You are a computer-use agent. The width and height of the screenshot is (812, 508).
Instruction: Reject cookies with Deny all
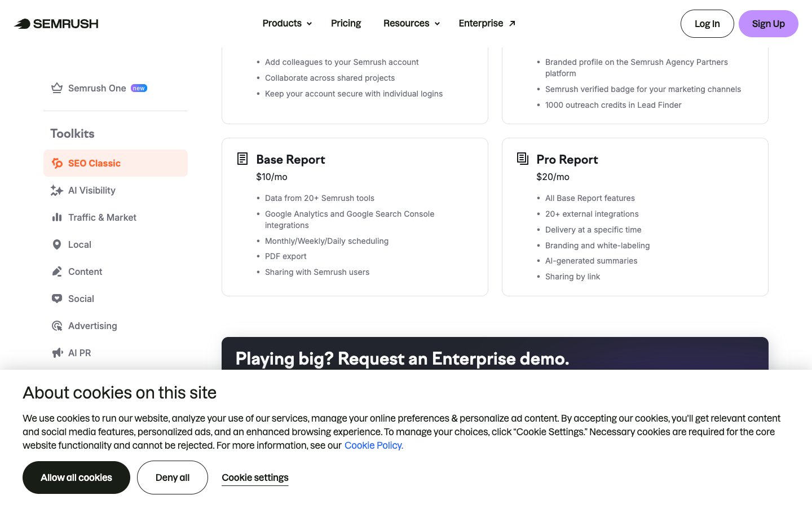click(172, 478)
